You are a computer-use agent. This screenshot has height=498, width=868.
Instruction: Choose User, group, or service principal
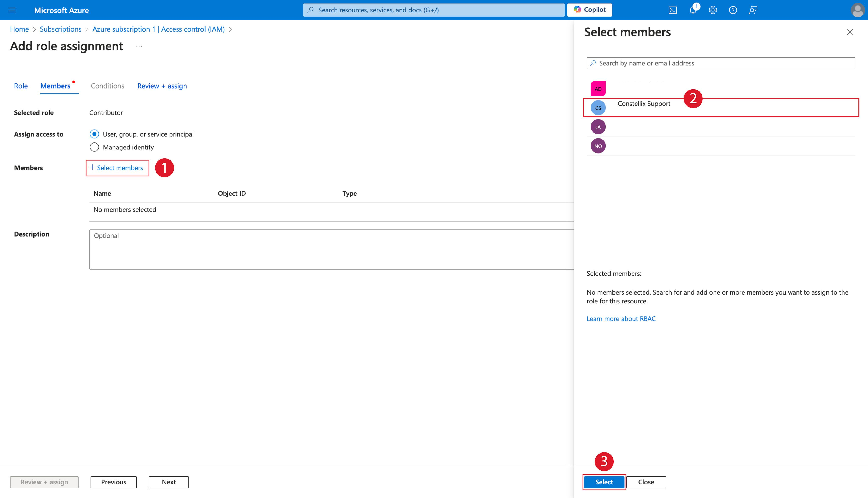pos(95,134)
